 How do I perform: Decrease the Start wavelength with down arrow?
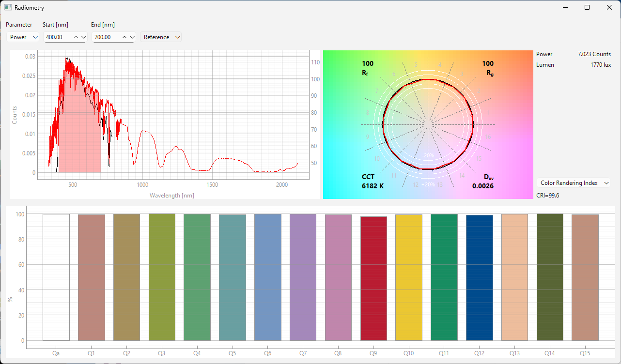[83, 37]
